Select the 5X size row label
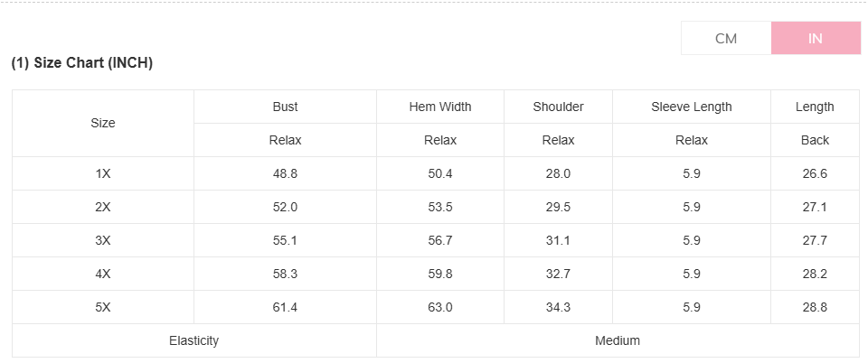The height and width of the screenshot is (363, 868). point(103,307)
